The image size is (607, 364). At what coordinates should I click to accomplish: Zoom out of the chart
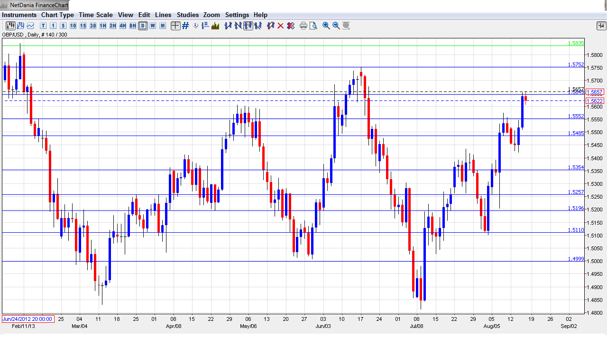(x=336, y=26)
